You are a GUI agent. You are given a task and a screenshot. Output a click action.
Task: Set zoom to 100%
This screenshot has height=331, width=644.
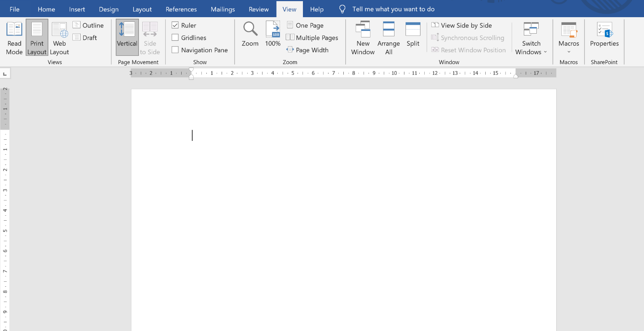pos(273,34)
